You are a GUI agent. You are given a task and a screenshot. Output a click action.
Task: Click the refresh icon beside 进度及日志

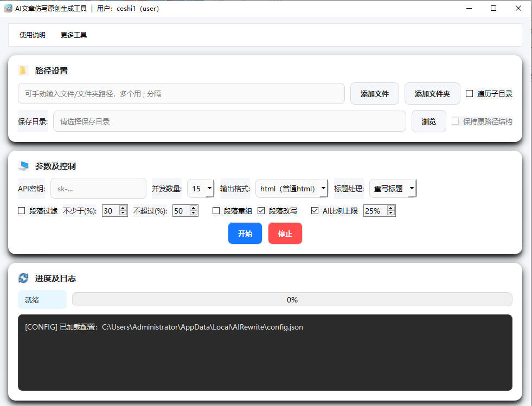click(23, 278)
